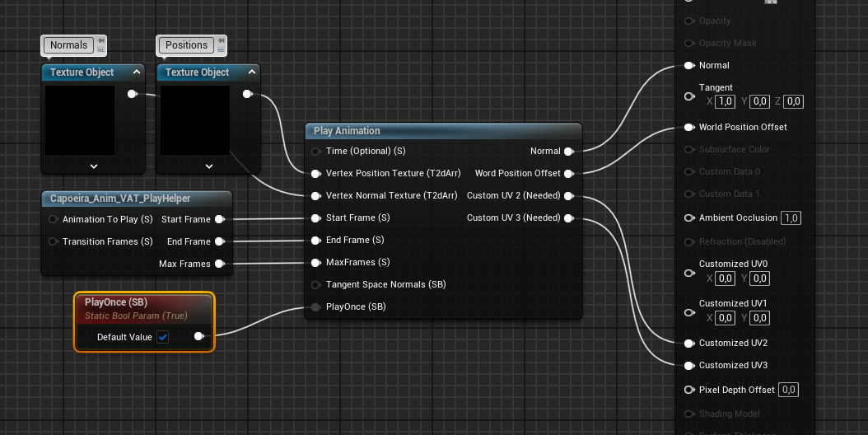Click the Play Animation Normal output pin
This screenshot has width=868, height=435.
tap(568, 152)
